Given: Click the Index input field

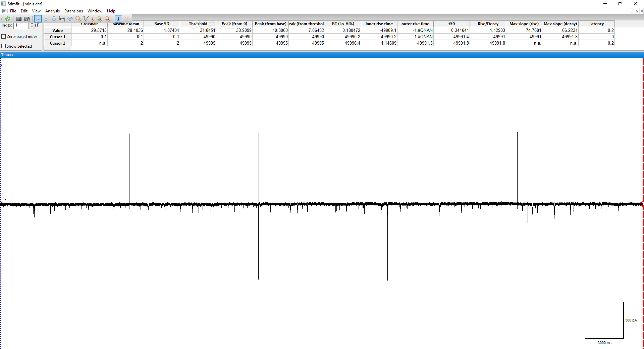Looking at the screenshot, I should (x=21, y=26).
